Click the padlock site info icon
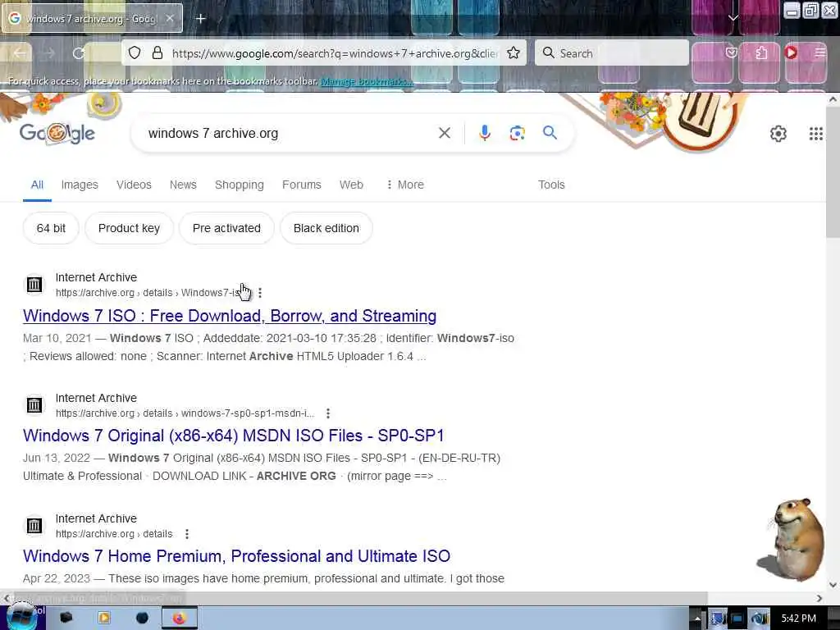The image size is (840, 630). pyautogui.click(x=157, y=53)
